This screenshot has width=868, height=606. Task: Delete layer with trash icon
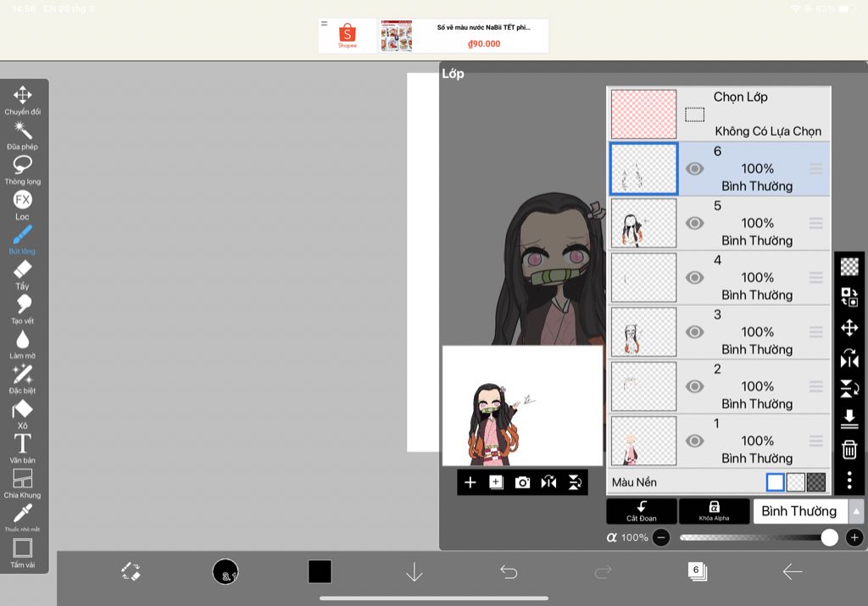pos(849,449)
